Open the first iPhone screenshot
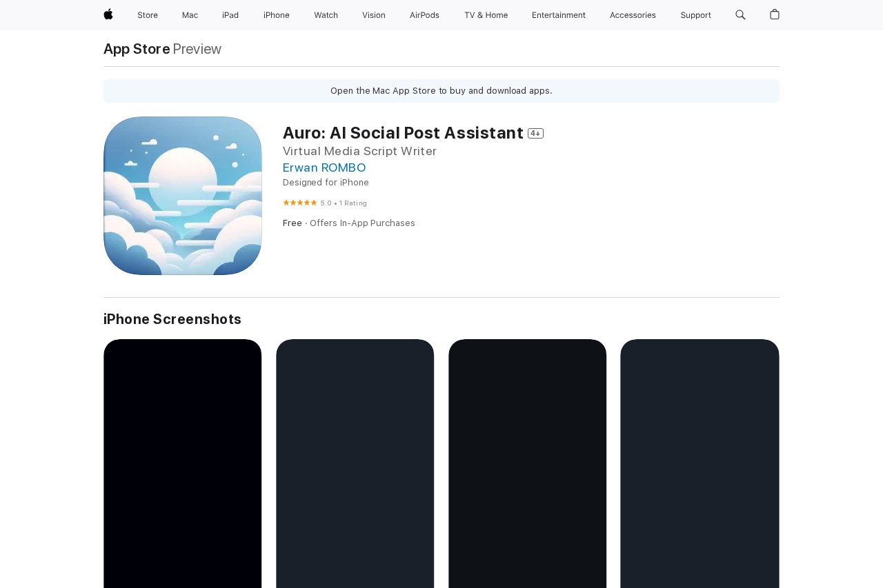Viewport: 883px width, 588px height. [x=183, y=463]
